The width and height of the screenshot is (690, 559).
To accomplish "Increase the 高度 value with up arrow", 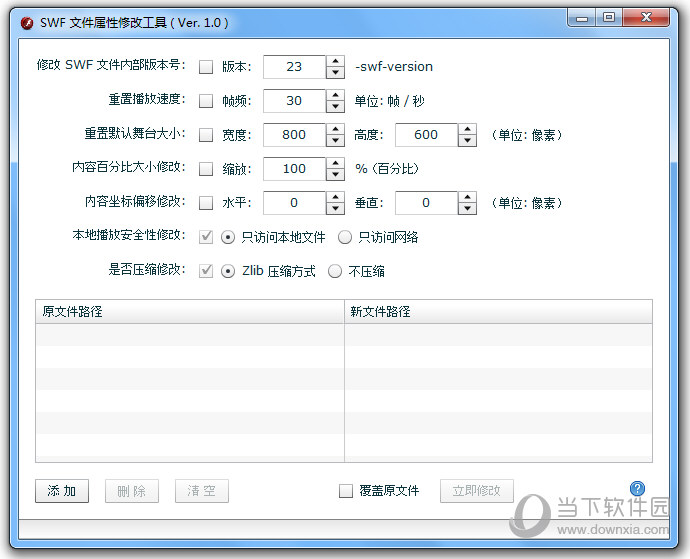I will pyautogui.click(x=467, y=129).
